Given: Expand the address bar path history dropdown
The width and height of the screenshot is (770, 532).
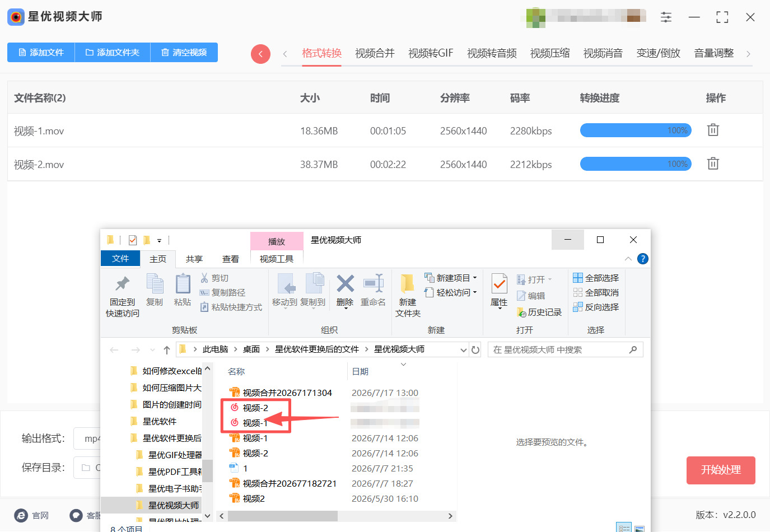Looking at the screenshot, I should pyautogui.click(x=464, y=349).
